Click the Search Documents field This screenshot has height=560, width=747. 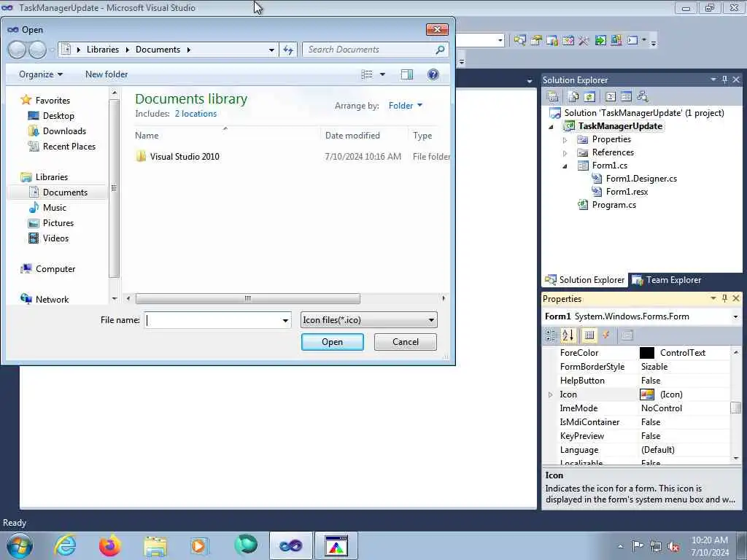tap(369, 50)
